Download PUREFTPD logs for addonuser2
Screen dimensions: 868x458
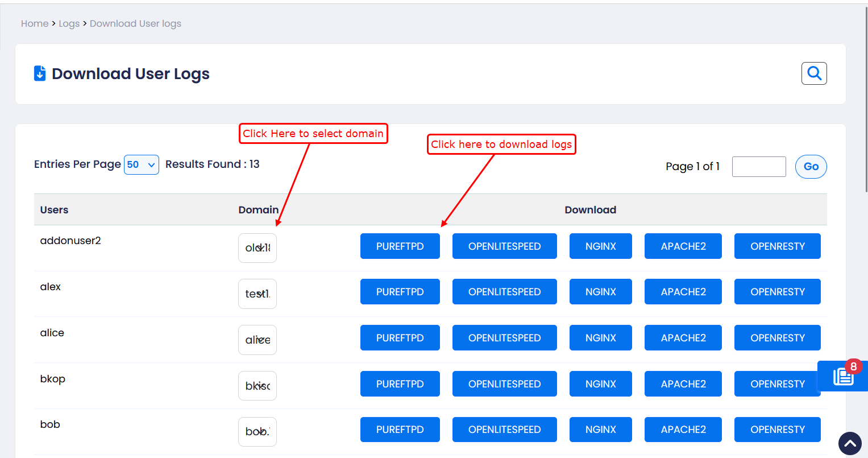pos(400,246)
